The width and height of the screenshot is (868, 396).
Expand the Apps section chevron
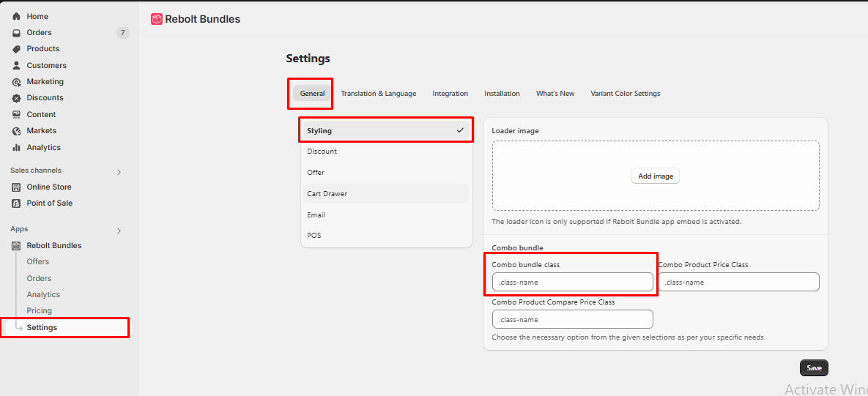click(x=119, y=231)
